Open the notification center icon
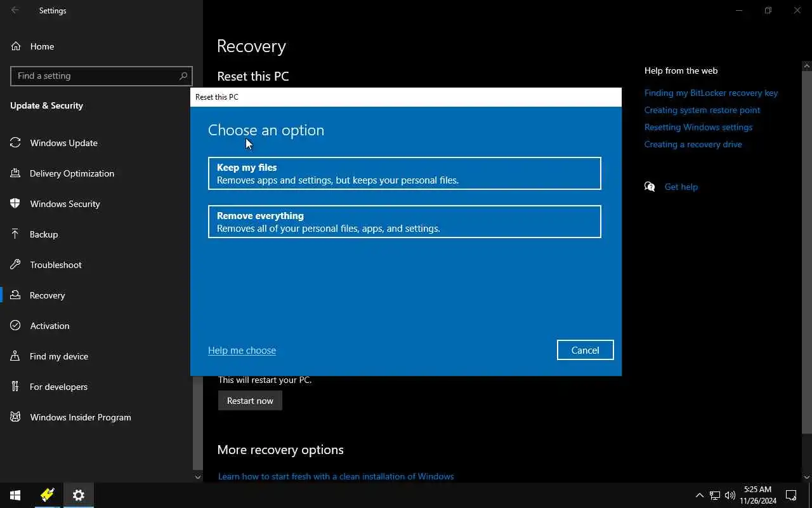Image resolution: width=812 pixels, height=508 pixels. (791, 495)
